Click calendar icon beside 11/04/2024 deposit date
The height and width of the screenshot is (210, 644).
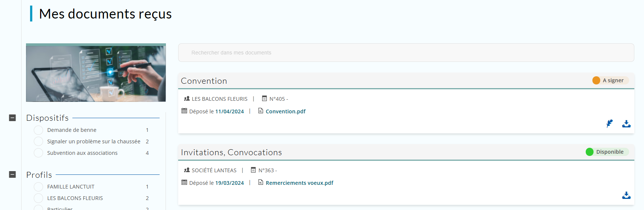coord(184,111)
